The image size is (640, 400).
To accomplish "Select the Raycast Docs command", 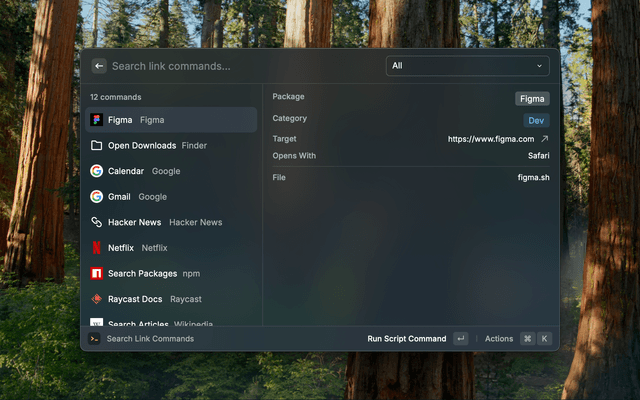I will 171,299.
